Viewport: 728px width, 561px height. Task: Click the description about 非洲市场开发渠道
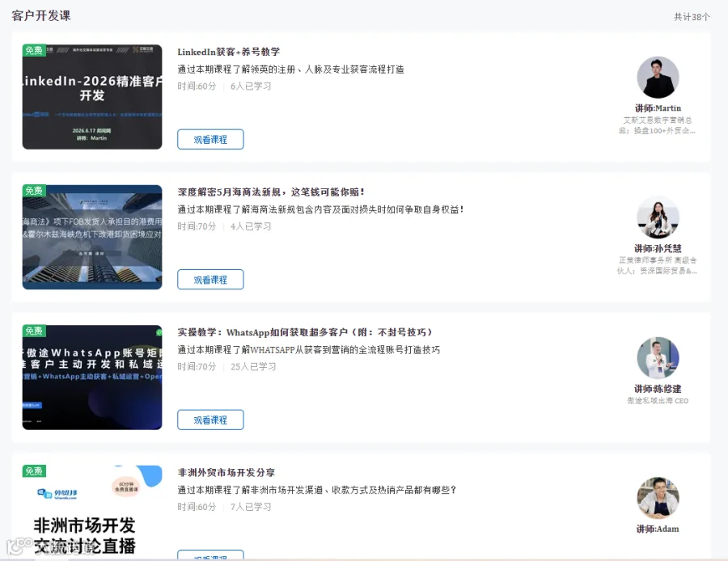point(317,490)
